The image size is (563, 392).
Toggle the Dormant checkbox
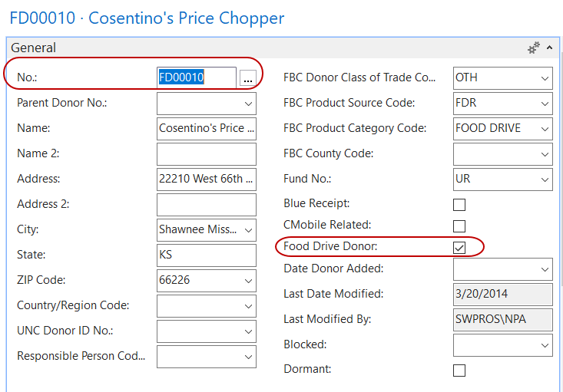(459, 371)
